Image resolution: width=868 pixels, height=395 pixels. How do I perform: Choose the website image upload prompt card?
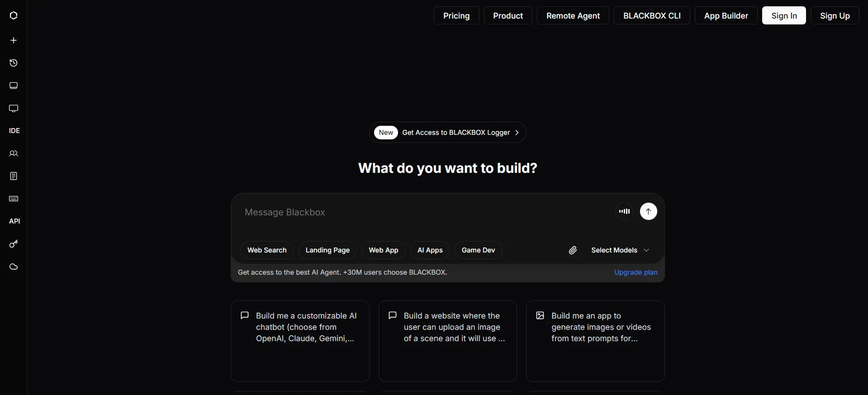448,341
